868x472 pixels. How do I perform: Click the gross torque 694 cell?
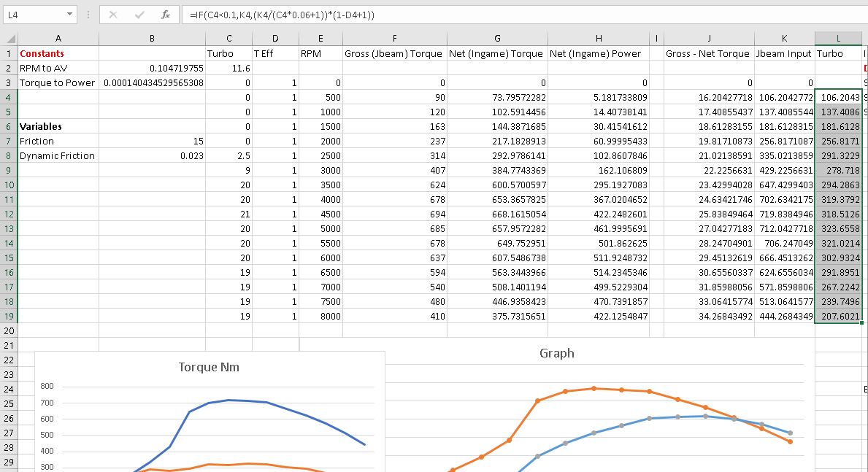[395, 214]
